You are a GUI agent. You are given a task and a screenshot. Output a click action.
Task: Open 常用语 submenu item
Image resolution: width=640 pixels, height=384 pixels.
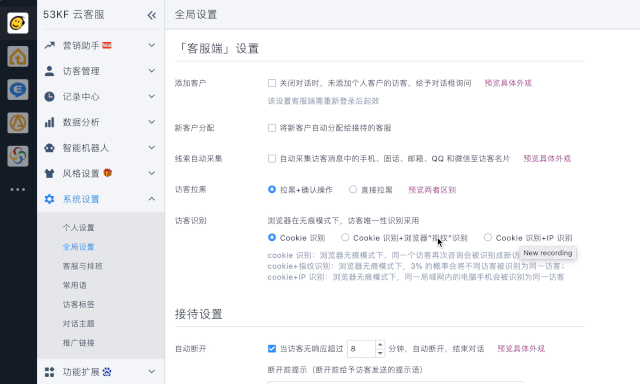75,285
